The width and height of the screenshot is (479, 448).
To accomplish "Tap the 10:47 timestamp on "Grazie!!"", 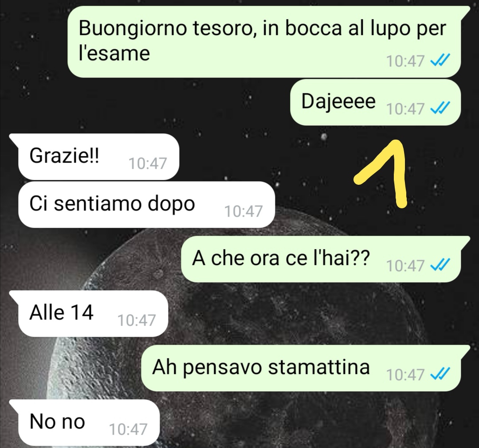I will (148, 164).
